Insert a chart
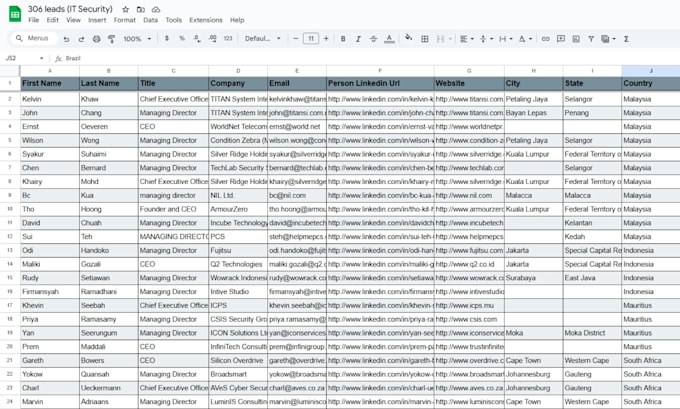Screen dimensions: 680x409 576,39
